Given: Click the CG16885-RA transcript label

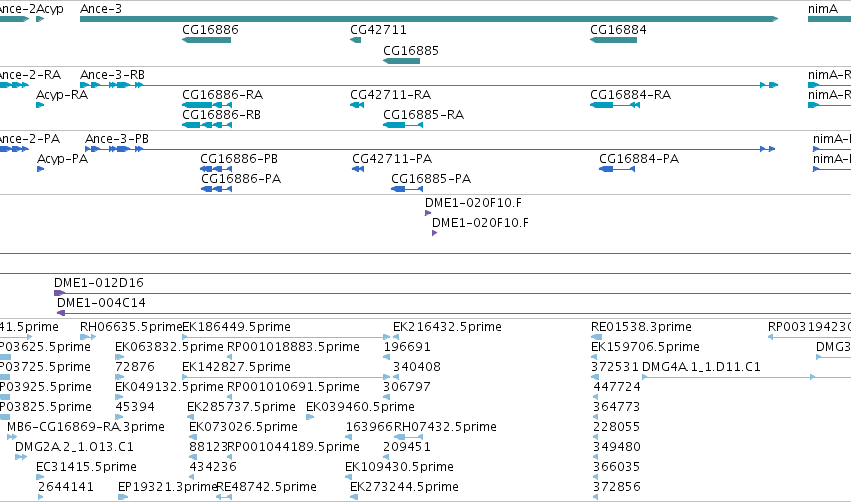Looking at the screenshot, I should click(x=424, y=115).
